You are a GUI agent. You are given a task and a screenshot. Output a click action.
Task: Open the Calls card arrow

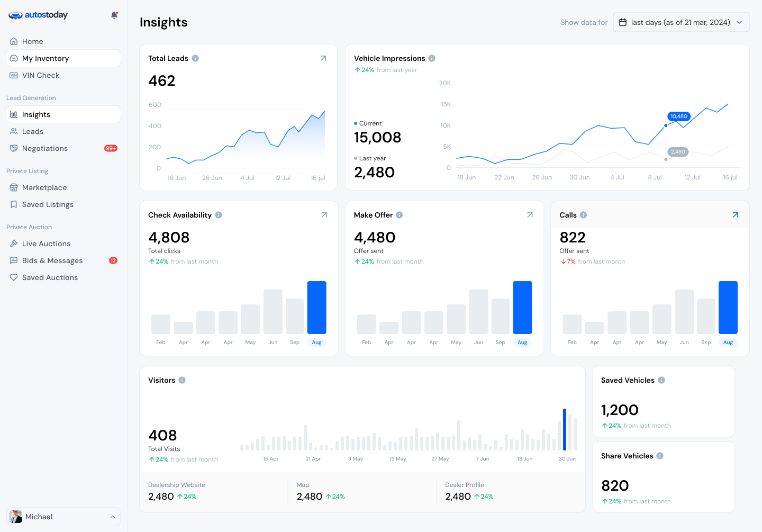tap(736, 215)
